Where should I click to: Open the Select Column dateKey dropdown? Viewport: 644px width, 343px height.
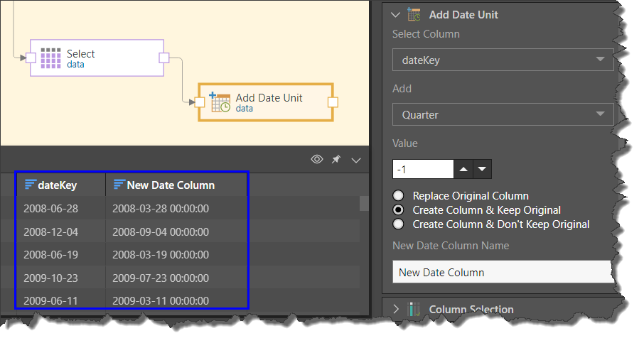tap(502, 60)
